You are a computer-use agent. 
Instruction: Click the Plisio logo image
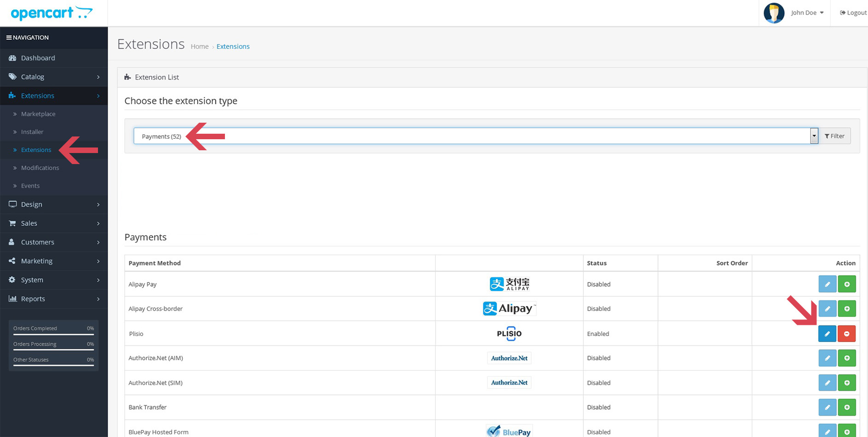click(x=509, y=333)
